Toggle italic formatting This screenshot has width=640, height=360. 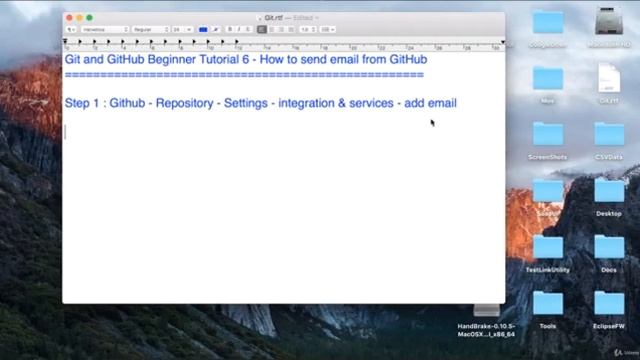click(x=239, y=29)
